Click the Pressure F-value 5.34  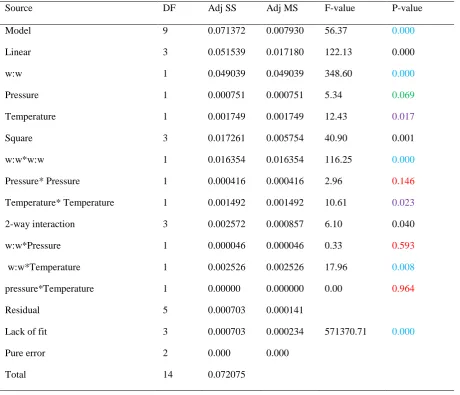pyautogui.click(x=333, y=95)
